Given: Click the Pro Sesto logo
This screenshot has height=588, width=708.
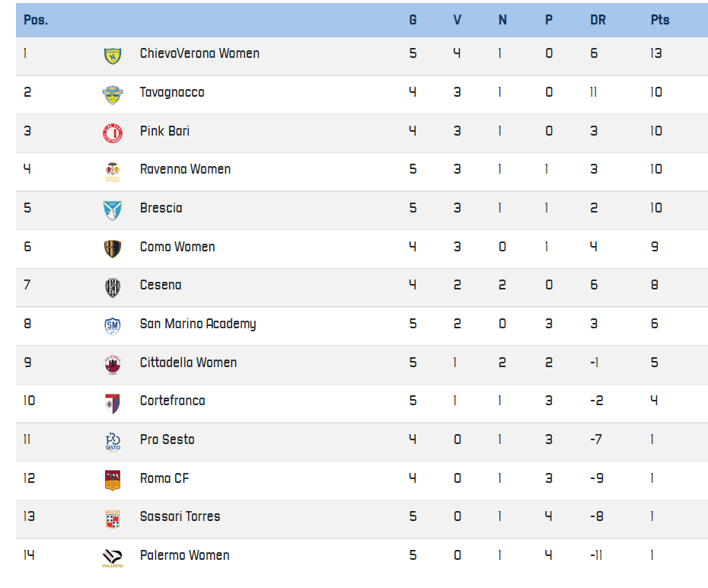Looking at the screenshot, I should pos(112,441).
